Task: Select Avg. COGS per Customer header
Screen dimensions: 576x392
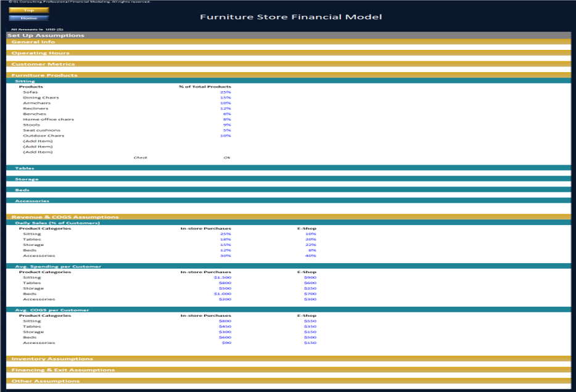Action: pos(289,310)
